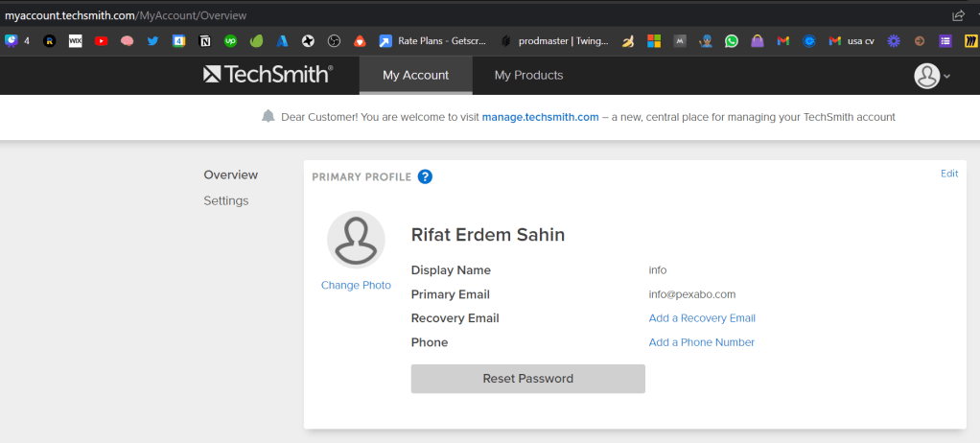Screen dimensions: 980x443
Task: Open the usa cv Gmail bookmark
Action: click(x=852, y=41)
